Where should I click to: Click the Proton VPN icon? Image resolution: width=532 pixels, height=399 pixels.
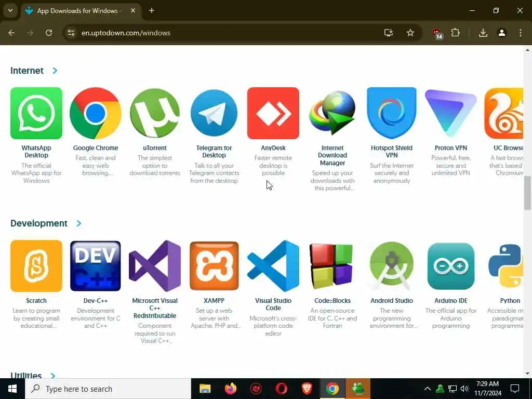(x=451, y=113)
